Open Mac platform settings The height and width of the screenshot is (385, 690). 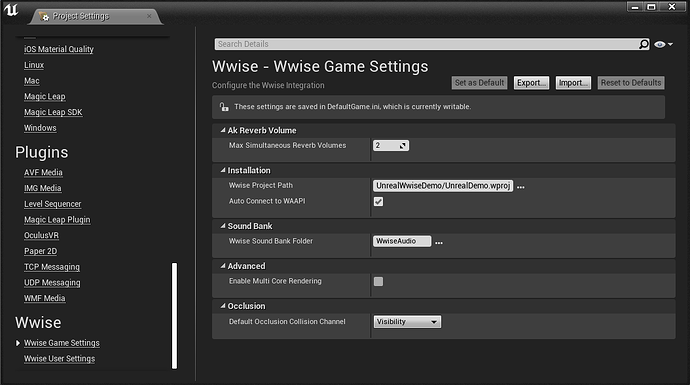click(32, 81)
